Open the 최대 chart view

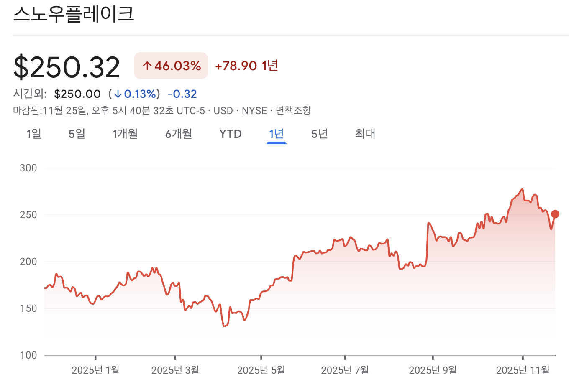pyautogui.click(x=364, y=134)
